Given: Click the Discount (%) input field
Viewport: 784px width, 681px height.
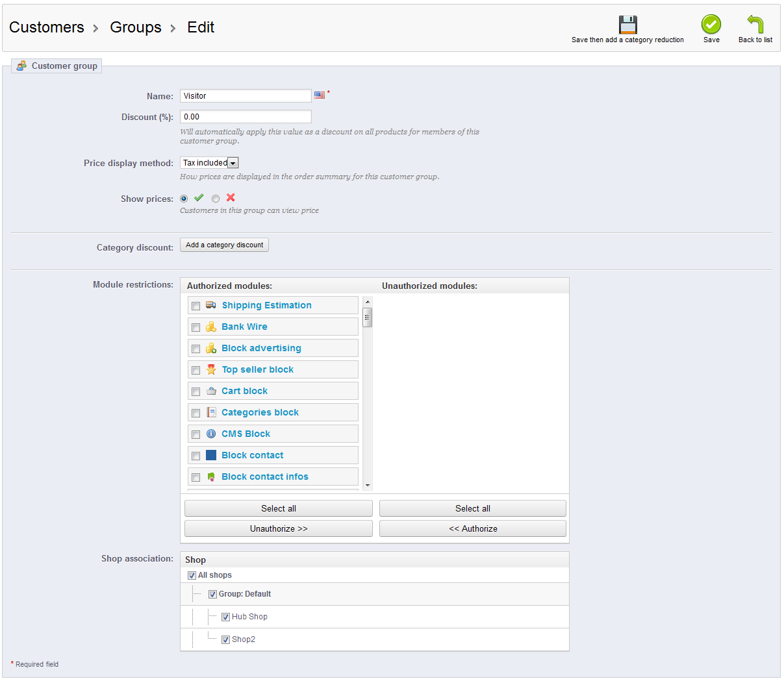Looking at the screenshot, I should click(x=246, y=117).
